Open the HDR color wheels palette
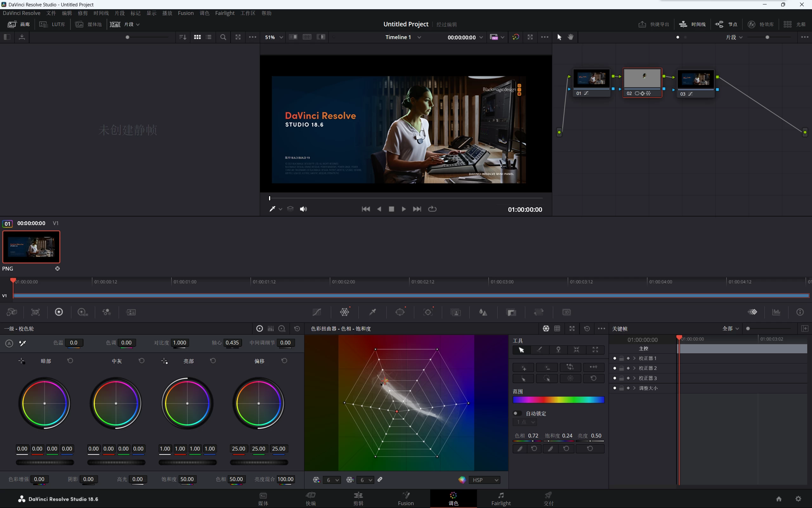Viewport: 812px width, 508px height. click(x=82, y=312)
